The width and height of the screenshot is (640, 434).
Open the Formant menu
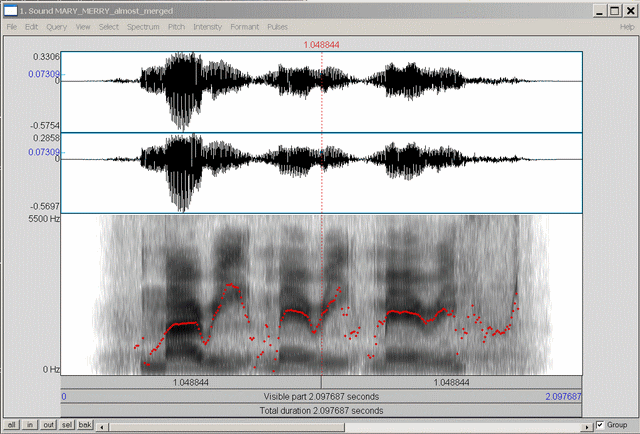coord(244,26)
